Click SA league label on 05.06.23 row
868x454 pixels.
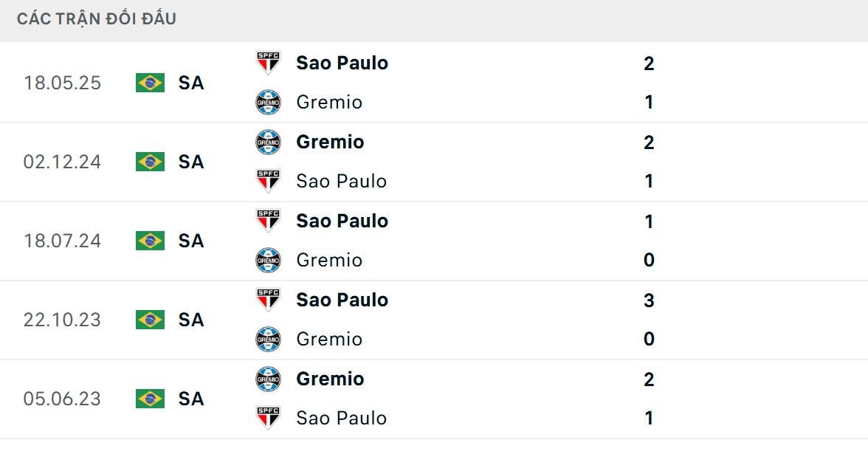click(x=191, y=399)
